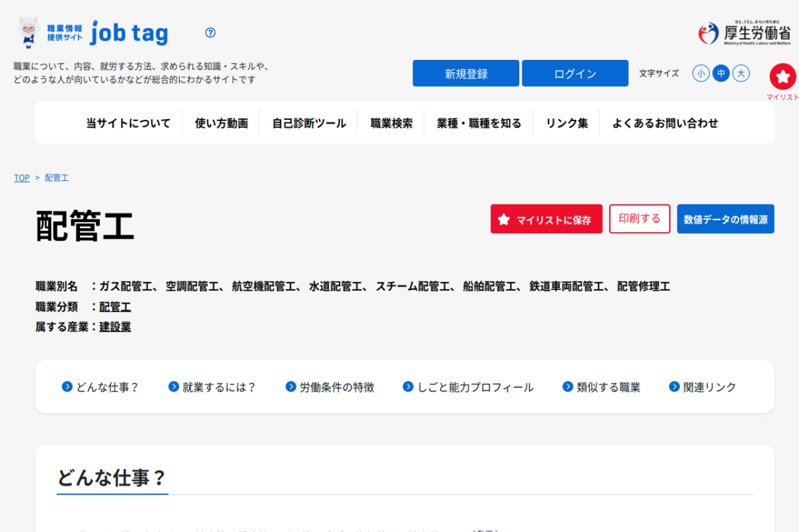
Task: Set text size to 中 (medium)
Action: click(721, 74)
